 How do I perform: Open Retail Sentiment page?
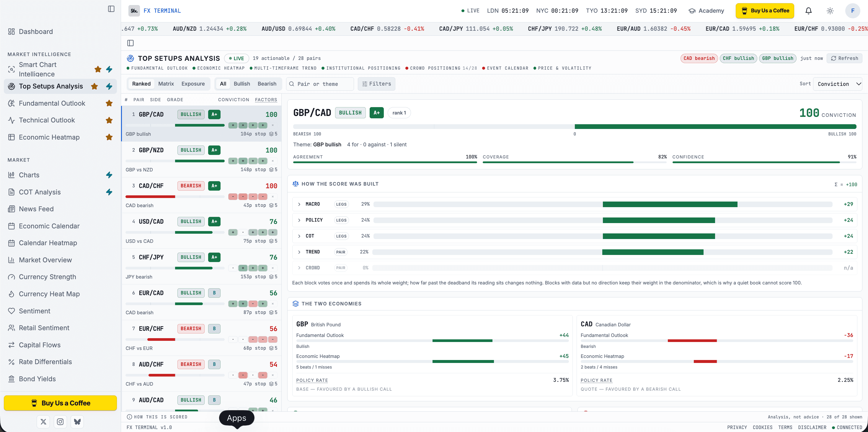[44, 328]
